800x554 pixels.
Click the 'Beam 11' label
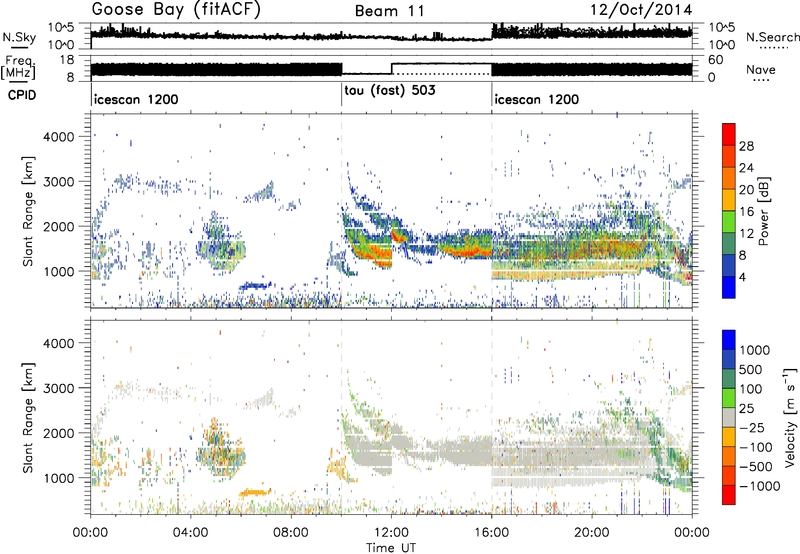(390, 11)
